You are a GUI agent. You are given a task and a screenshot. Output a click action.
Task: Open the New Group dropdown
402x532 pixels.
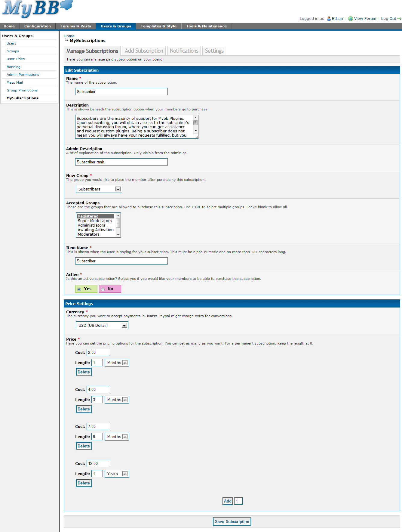[99, 189]
